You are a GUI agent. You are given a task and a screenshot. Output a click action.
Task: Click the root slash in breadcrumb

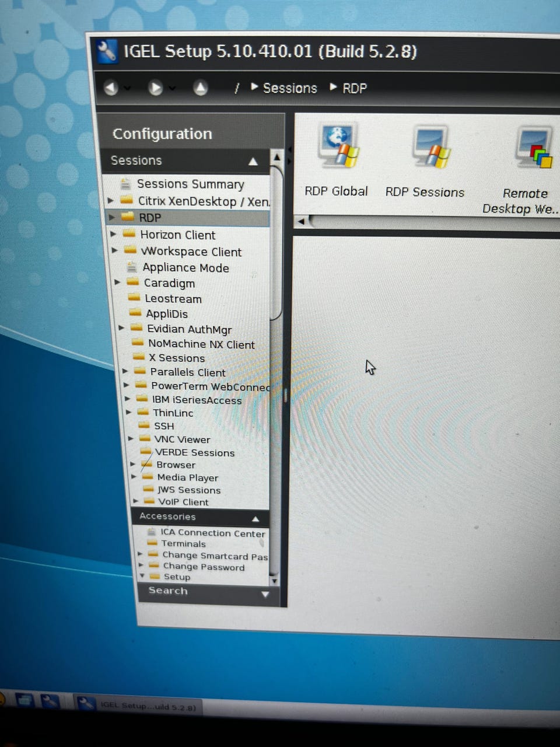tap(236, 88)
